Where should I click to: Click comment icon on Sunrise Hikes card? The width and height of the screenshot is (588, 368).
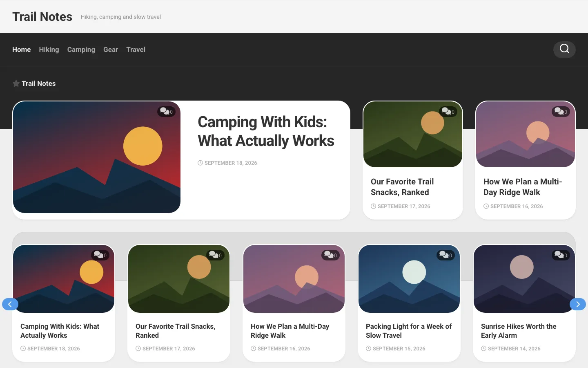pos(561,255)
